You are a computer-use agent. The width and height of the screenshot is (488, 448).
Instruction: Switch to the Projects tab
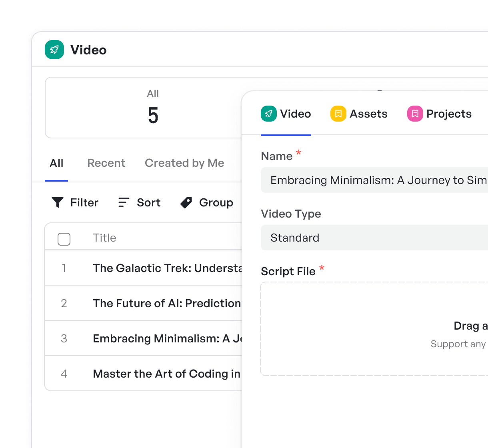point(439,114)
